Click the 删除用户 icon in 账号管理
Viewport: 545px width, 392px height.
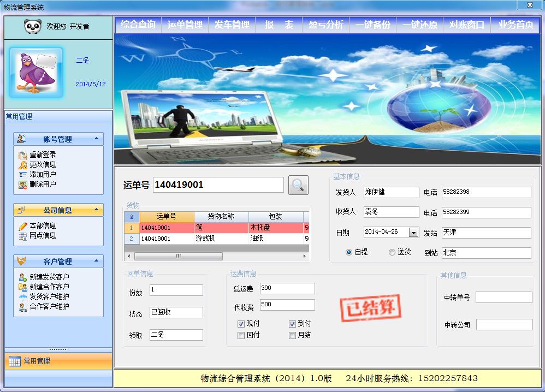coord(23,185)
